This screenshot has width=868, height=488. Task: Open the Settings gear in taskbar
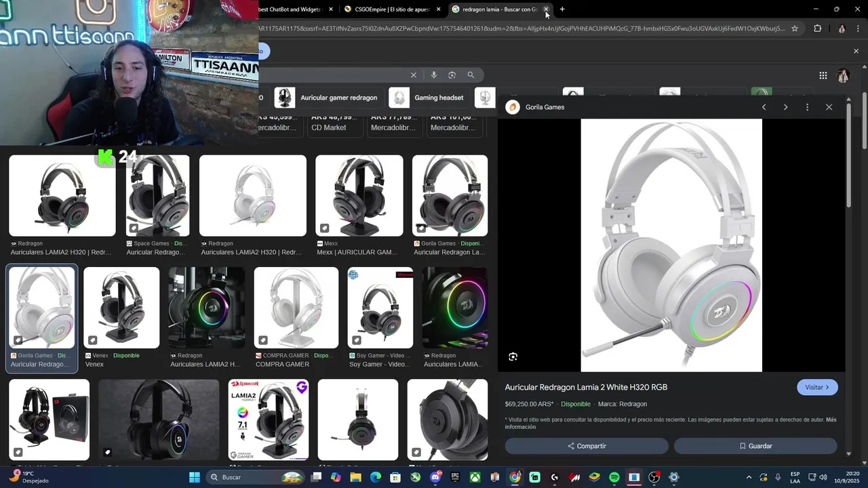pyautogui.click(x=674, y=477)
